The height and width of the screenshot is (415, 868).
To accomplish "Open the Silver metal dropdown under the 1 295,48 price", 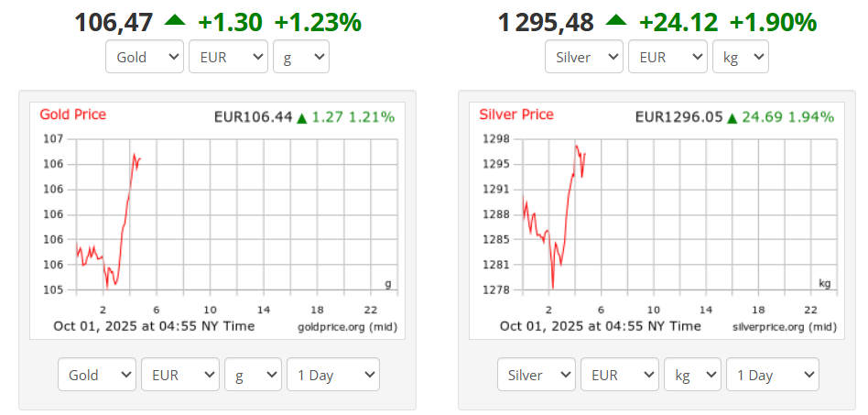I will point(584,58).
